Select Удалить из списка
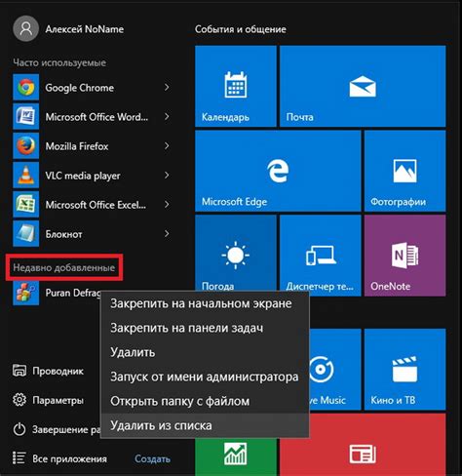The width and height of the screenshot is (462, 476). (205, 425)
